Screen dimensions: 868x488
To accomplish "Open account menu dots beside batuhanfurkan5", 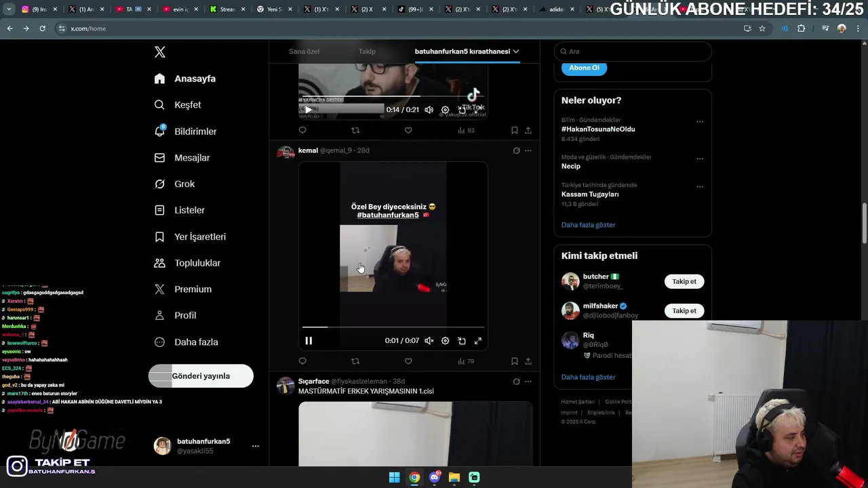I will pyautogui.click(x=256, y=446).
